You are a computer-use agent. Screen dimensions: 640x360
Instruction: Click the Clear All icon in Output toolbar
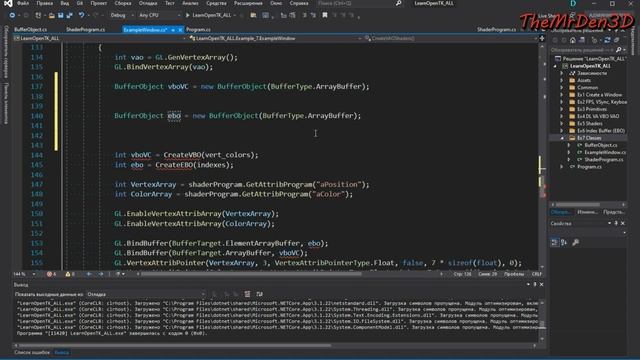point(247,294)
